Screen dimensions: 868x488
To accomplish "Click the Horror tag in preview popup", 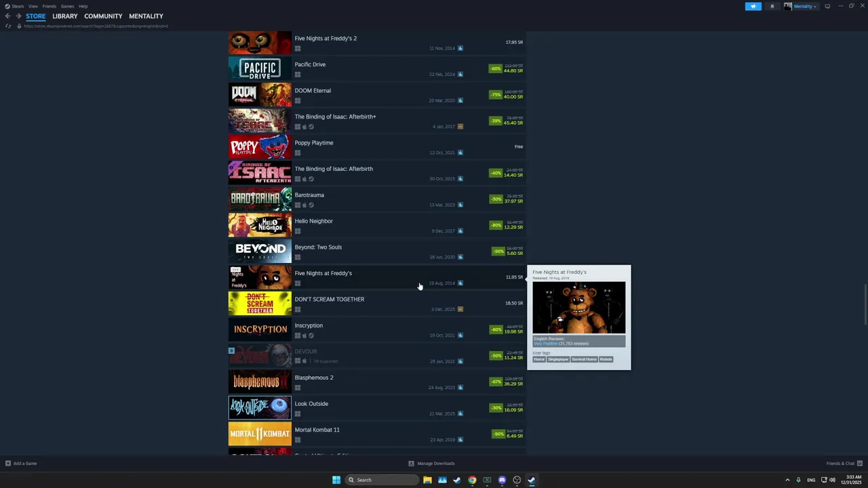I will (539, 359).
